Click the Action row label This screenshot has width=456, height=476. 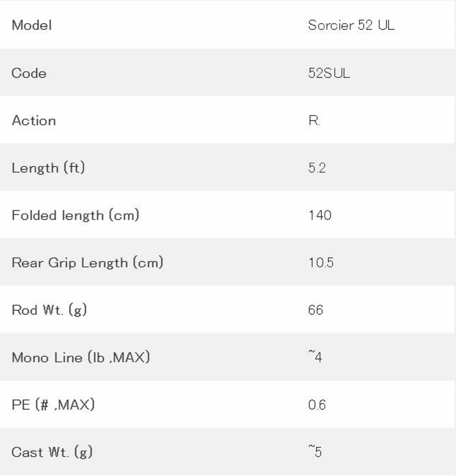[x=34, y=120]
